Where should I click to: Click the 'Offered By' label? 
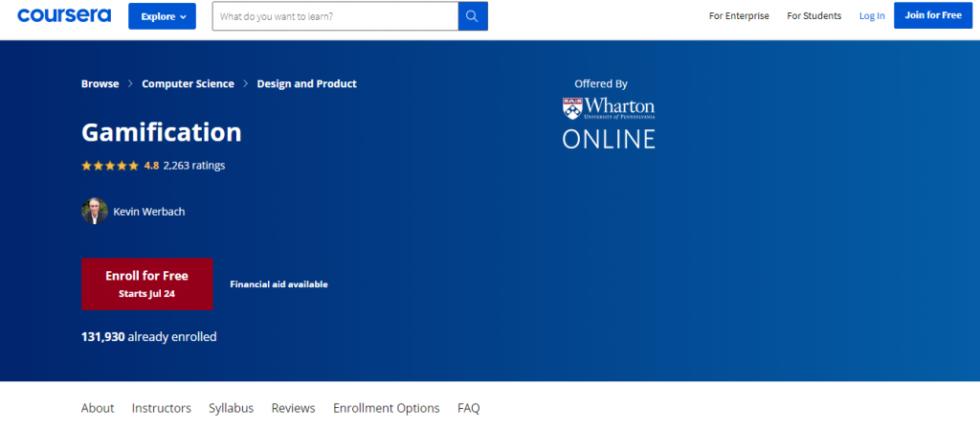coord(601,83)
